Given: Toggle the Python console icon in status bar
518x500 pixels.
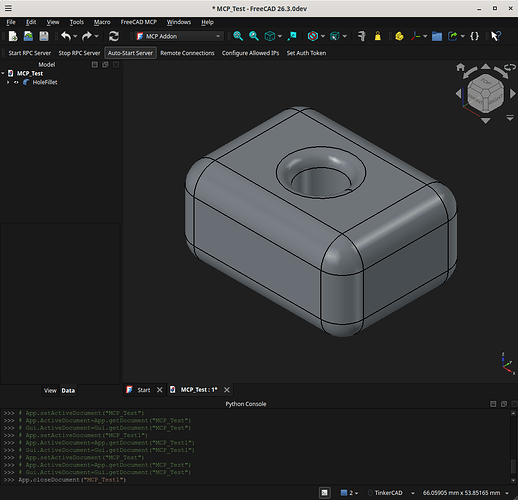Looking at the screenshot, I should coord(324,493).
